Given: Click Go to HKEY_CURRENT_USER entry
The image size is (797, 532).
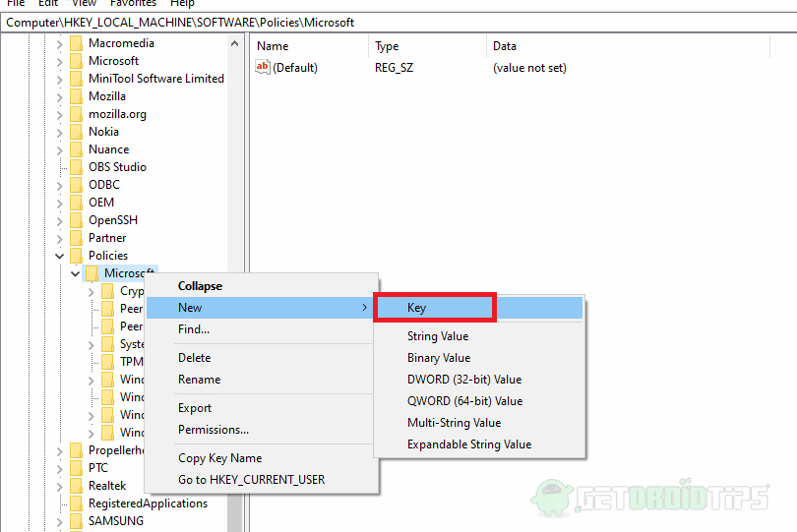Looking at the screenshot, I should click(251, 480).
